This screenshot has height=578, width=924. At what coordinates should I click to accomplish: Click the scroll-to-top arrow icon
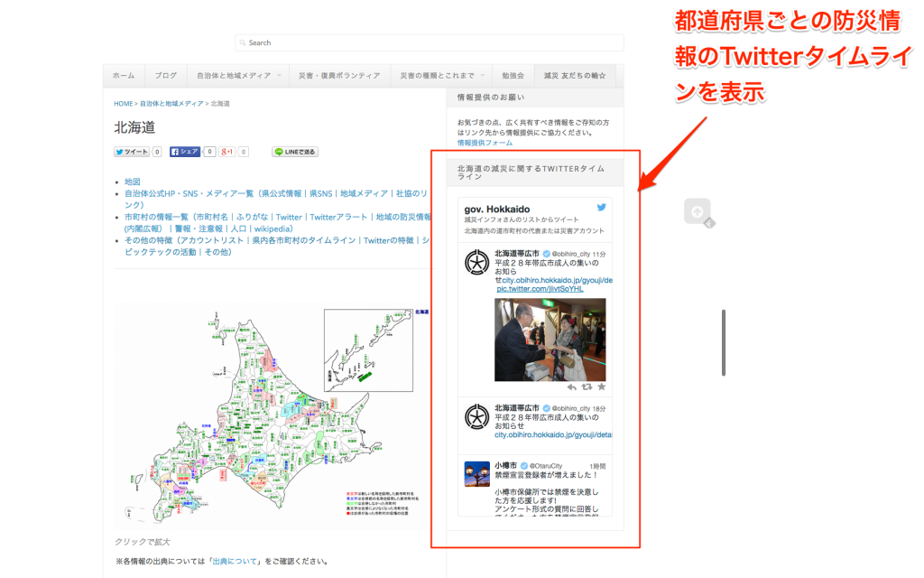(697, 211)
